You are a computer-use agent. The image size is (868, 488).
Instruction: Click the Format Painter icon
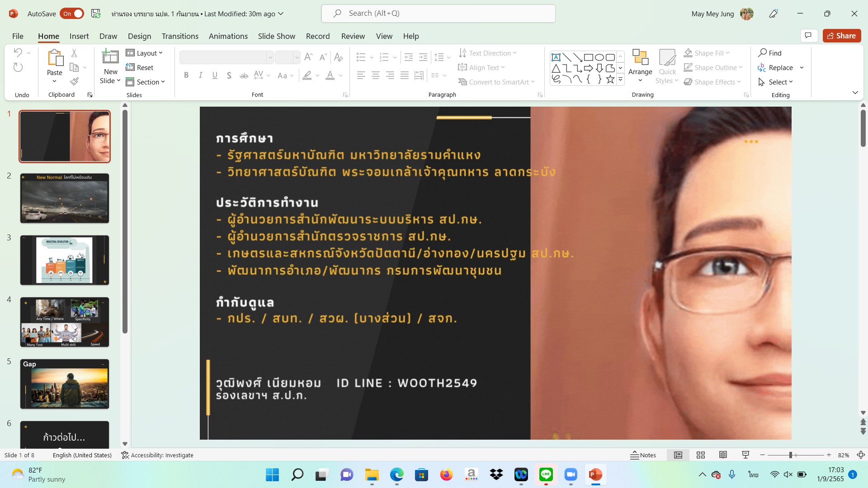point(75,81)
